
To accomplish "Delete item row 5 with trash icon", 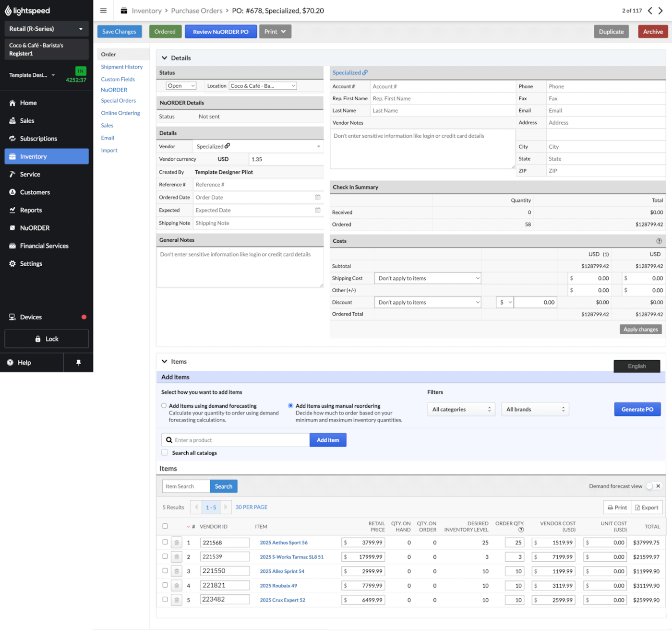I will (177, 600).
